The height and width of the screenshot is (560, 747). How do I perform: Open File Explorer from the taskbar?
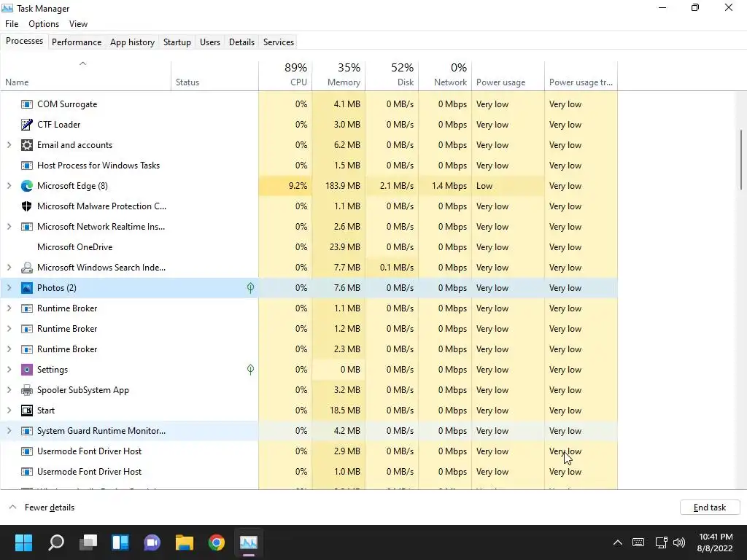coord(185,542)
